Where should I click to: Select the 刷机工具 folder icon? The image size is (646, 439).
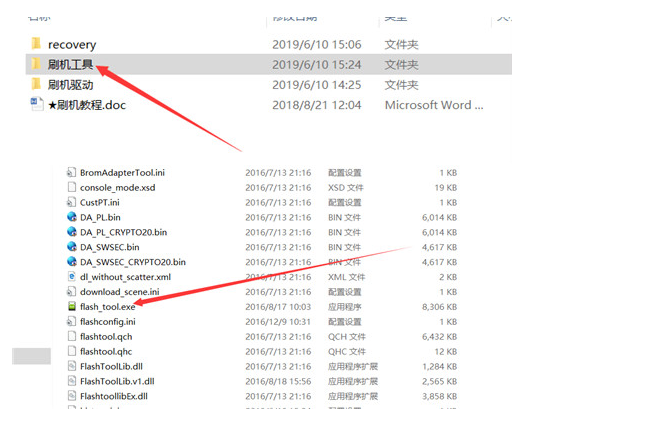[36, 64]
